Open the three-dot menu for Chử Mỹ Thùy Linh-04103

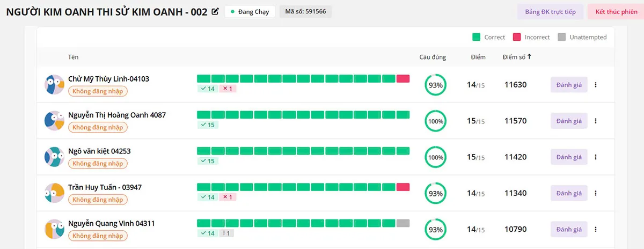point(596,85)
